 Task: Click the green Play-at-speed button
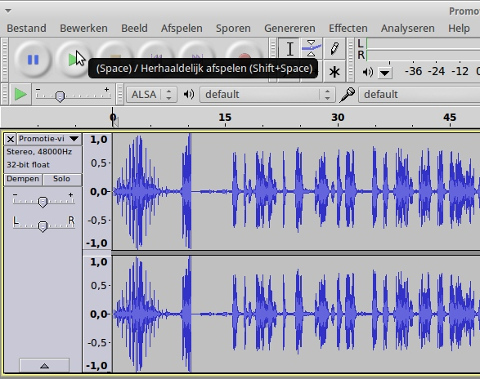[20, 94]
